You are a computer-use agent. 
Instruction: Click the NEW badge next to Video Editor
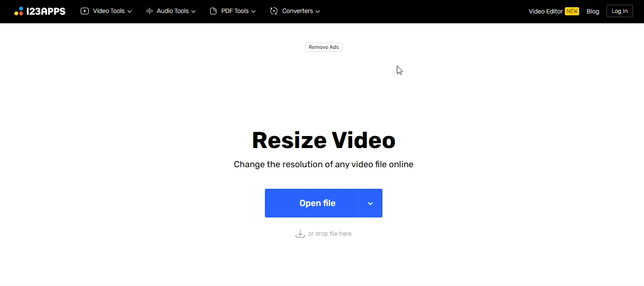[572, 11]
